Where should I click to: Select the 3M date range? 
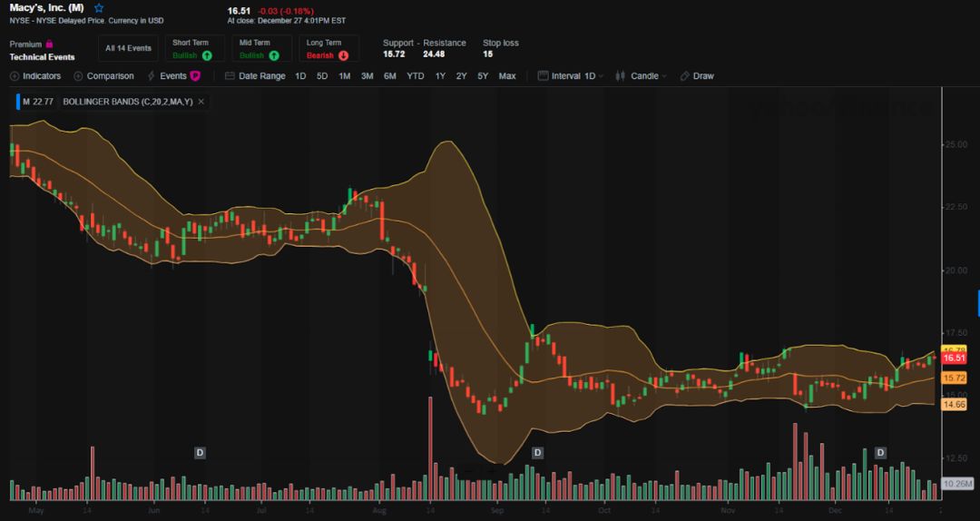click(367, 76)
